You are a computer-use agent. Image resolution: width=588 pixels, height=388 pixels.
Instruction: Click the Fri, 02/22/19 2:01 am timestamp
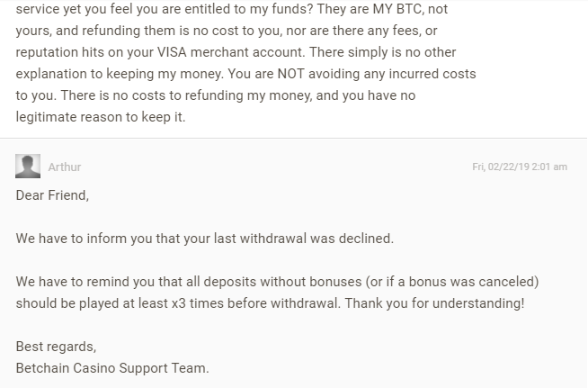pos(520,167)
